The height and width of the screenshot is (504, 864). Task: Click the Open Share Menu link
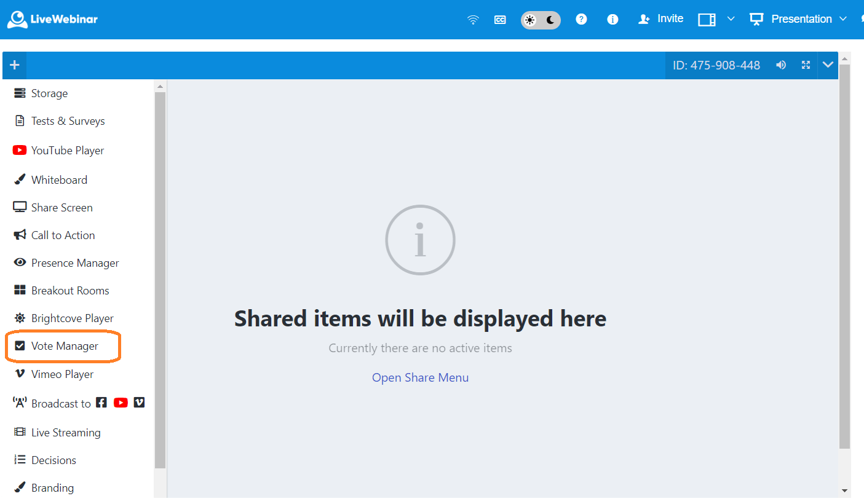(420, 378)
